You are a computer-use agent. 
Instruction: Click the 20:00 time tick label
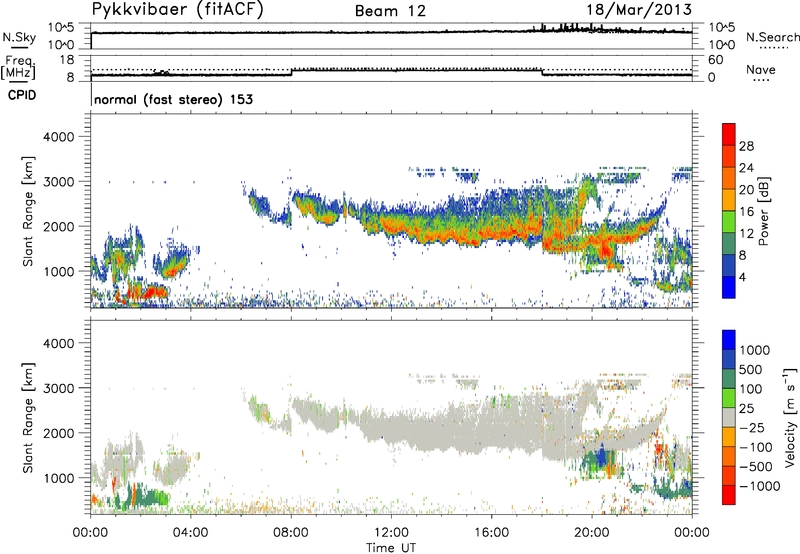tap(592, 533)
